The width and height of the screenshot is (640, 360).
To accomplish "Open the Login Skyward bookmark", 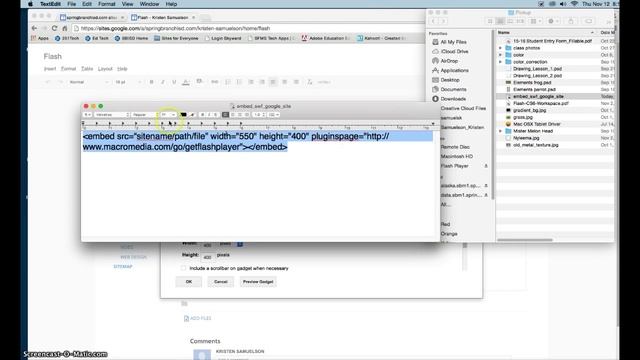I will [x=223, y=38].
